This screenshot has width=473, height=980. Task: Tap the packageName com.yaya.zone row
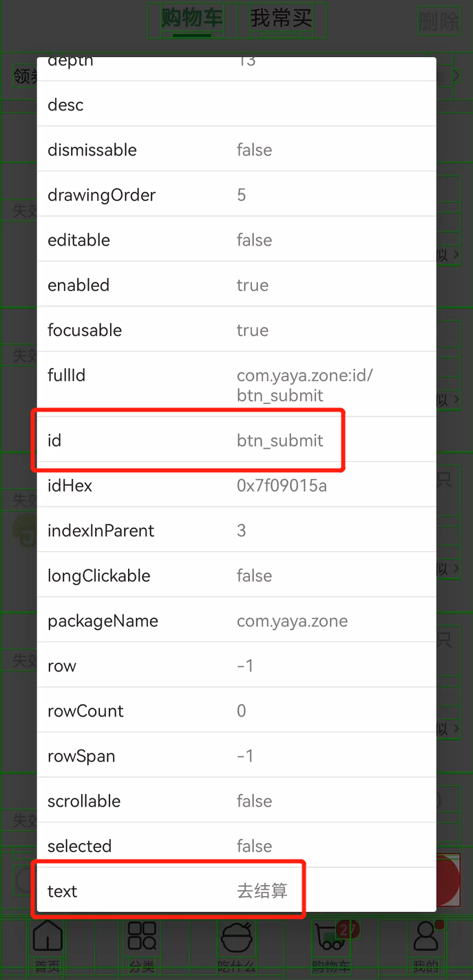pyautogui.click(x=236, y=621)
